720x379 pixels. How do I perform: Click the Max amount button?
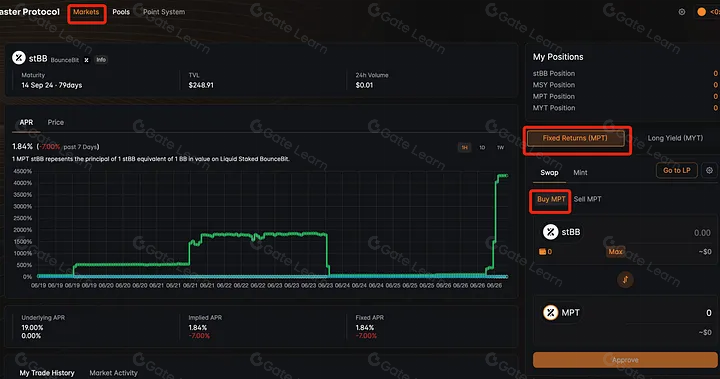point(615,252)
